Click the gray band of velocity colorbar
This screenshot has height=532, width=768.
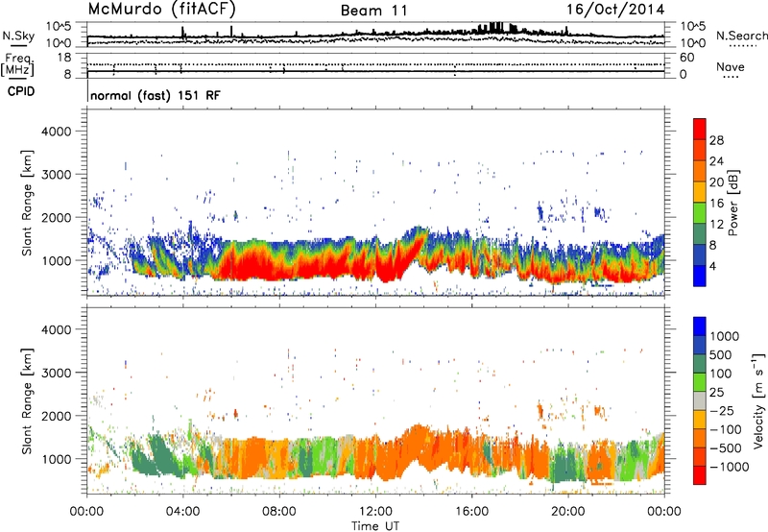click(700, 400)
